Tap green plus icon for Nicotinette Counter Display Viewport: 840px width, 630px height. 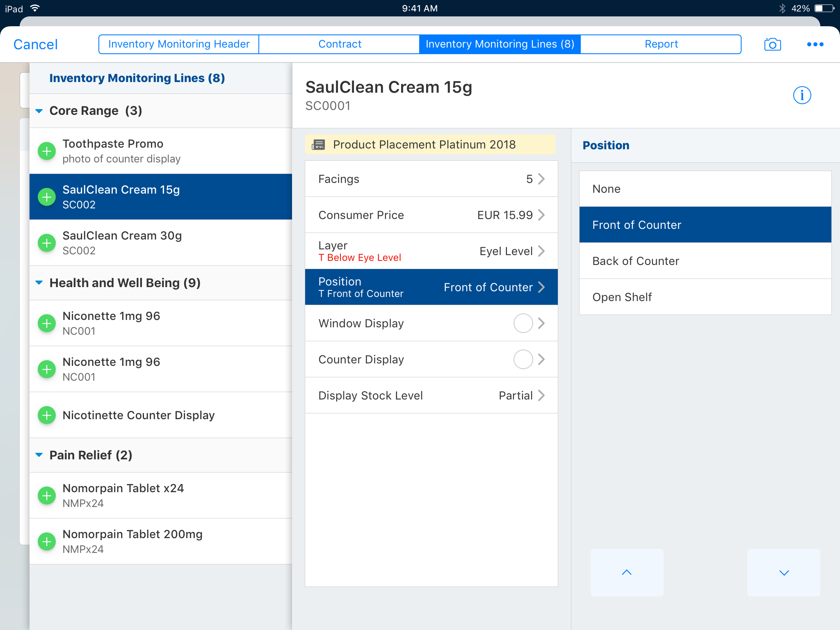(x=47, y=415)
